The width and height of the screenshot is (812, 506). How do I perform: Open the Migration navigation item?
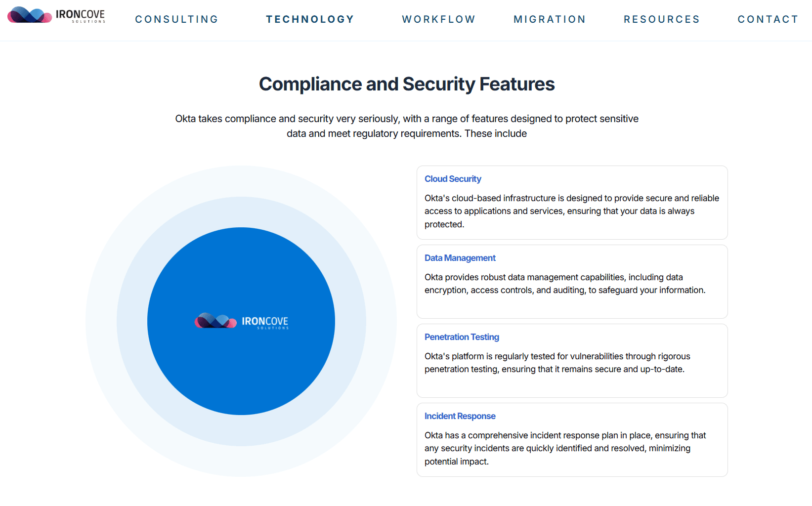click(x=550, y=19)
